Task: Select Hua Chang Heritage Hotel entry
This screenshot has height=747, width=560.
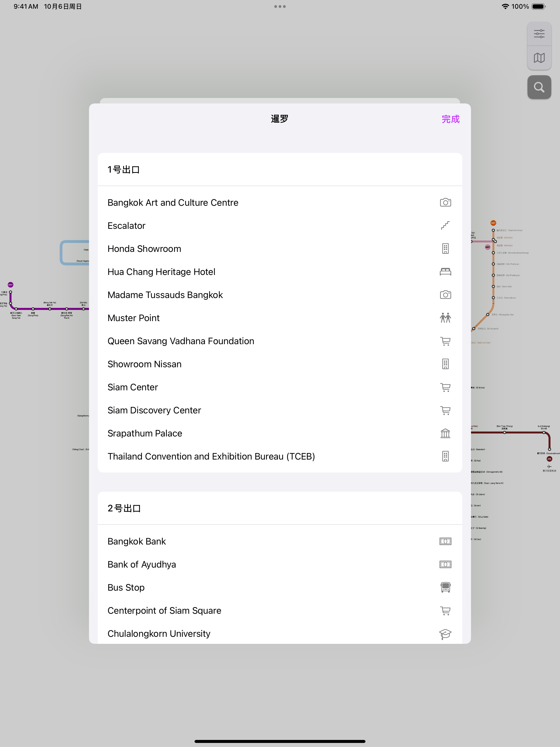Action: click(x=280, y=272)
